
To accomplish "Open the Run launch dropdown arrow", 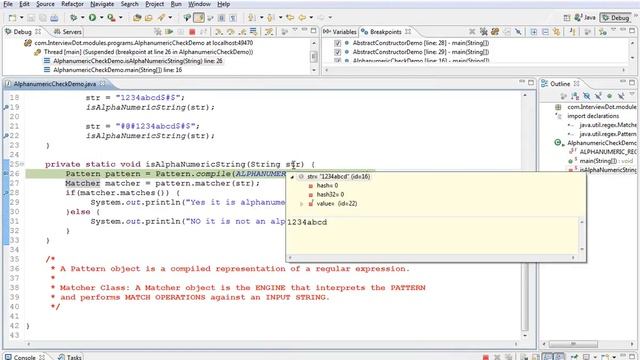I will click(x=102, y=18).
